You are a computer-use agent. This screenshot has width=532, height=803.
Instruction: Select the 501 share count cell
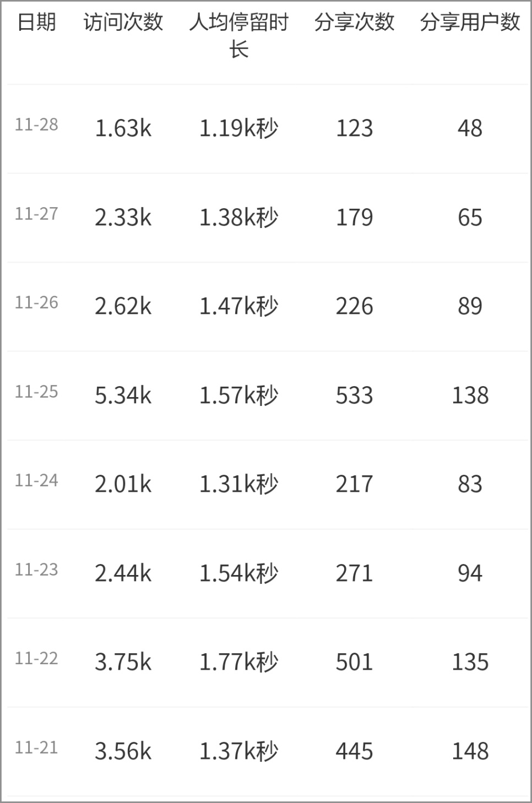(354, 662)
